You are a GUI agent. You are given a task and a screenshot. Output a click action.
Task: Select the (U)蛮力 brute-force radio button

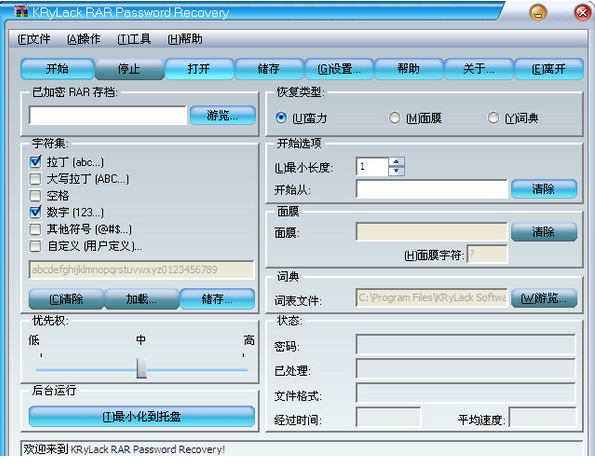(281, 118)
